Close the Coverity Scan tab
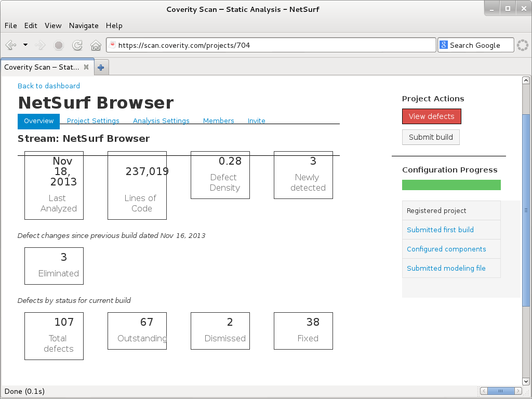The width and height of the screenshot is (532, 399). point(86,67)
